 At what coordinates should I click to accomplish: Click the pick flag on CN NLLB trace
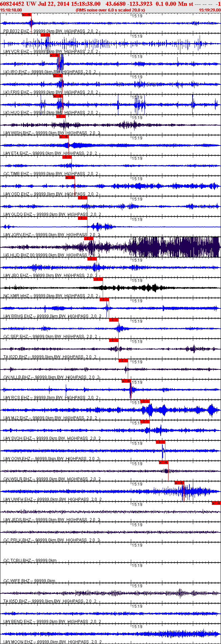click(x=123, y=361)
